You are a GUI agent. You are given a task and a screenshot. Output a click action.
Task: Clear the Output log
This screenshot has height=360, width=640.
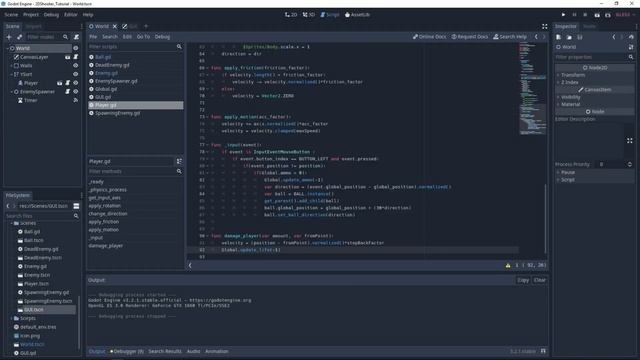click(x=539, y=280)
